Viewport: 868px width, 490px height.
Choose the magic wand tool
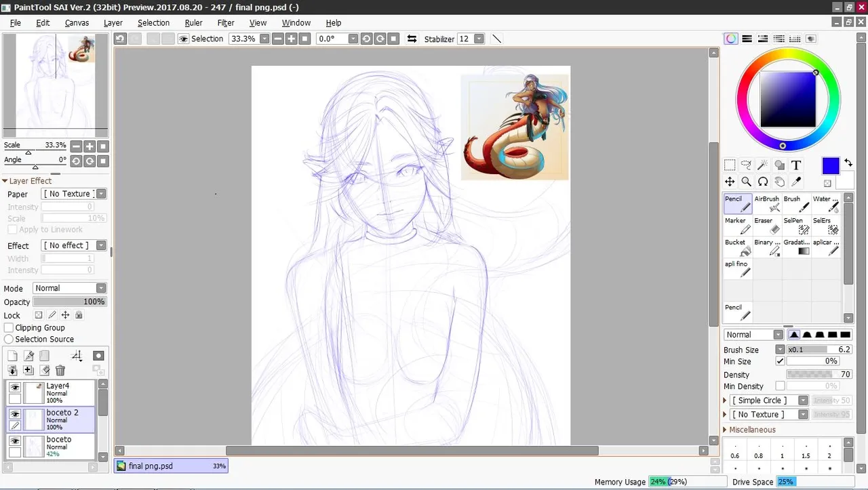pyautogui.click(x=763, y=165)
